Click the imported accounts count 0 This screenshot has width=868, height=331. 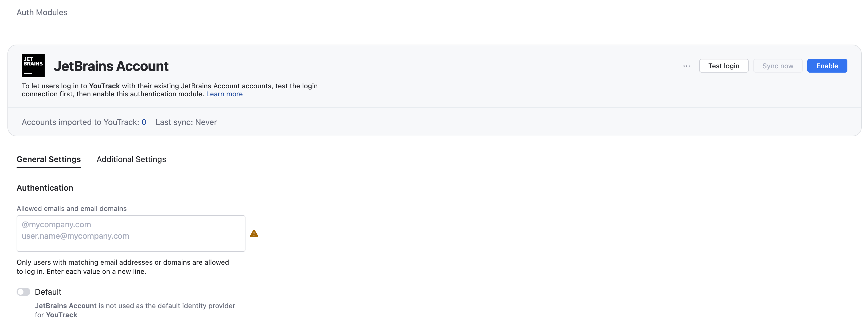144,122
